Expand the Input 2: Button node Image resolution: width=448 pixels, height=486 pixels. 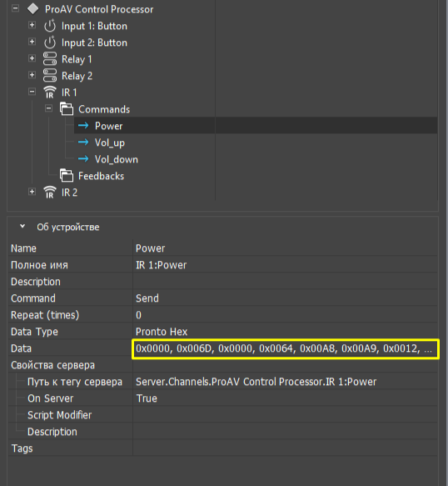coord(32,42)
